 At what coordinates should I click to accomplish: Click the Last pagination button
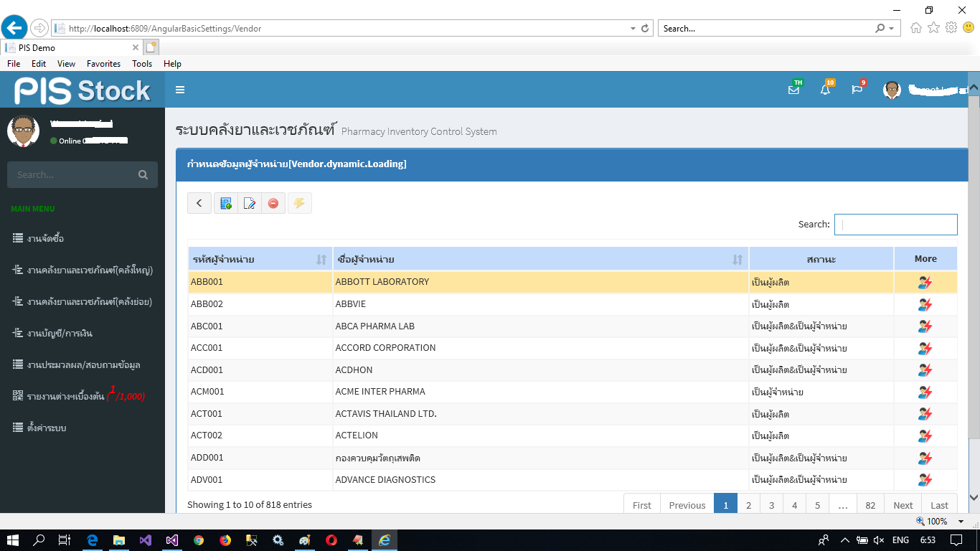coord(939,505)
